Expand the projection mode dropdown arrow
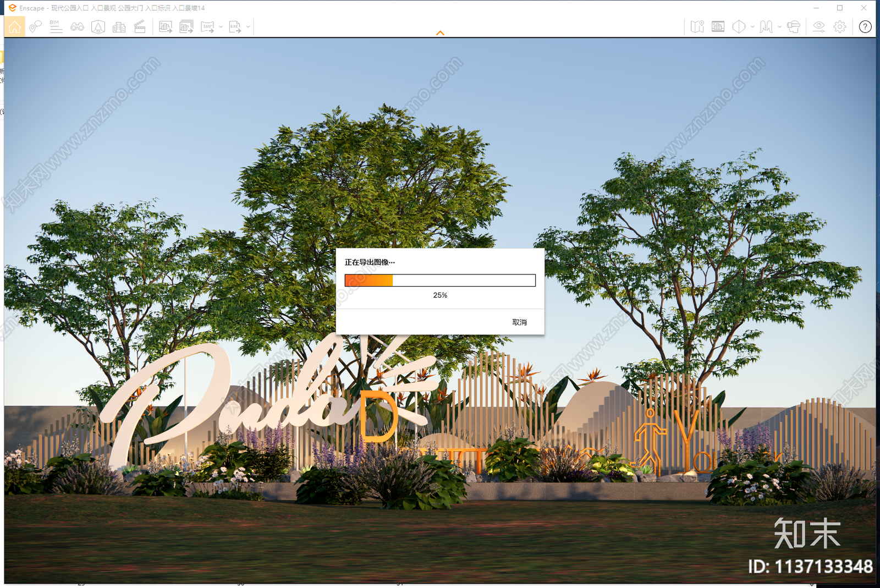 (x=752, y=26)
